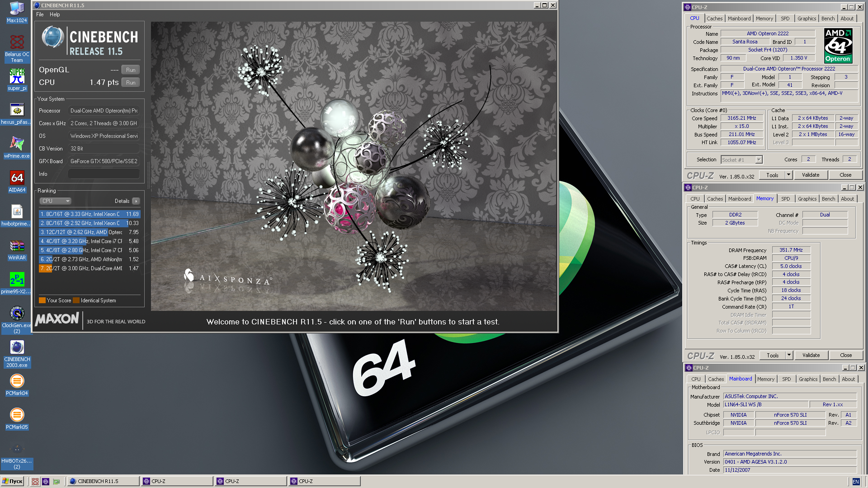Launch WinRAR from the desktop
Screen dimensions: 868x488
click(17, 249)
